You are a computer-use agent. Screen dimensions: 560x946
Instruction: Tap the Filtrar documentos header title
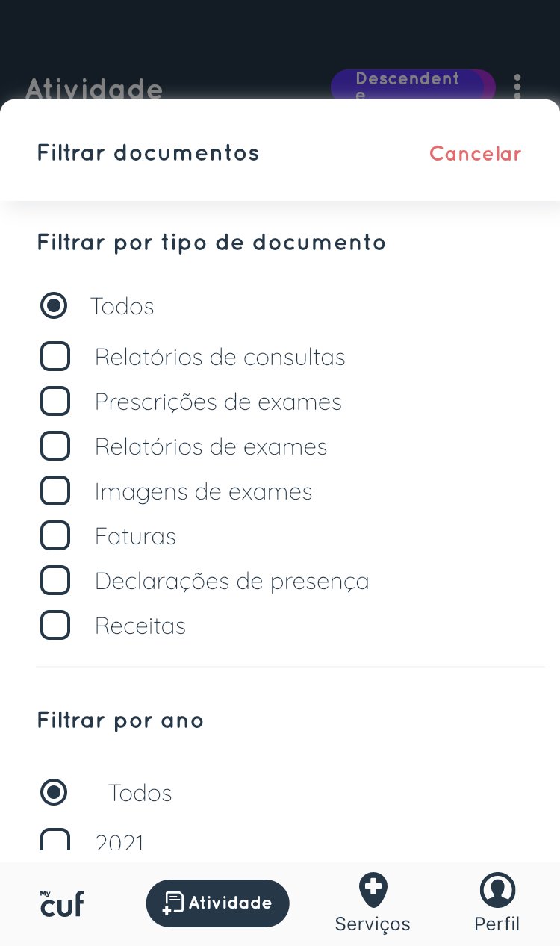pyautogui.click(x=149, y=153)
